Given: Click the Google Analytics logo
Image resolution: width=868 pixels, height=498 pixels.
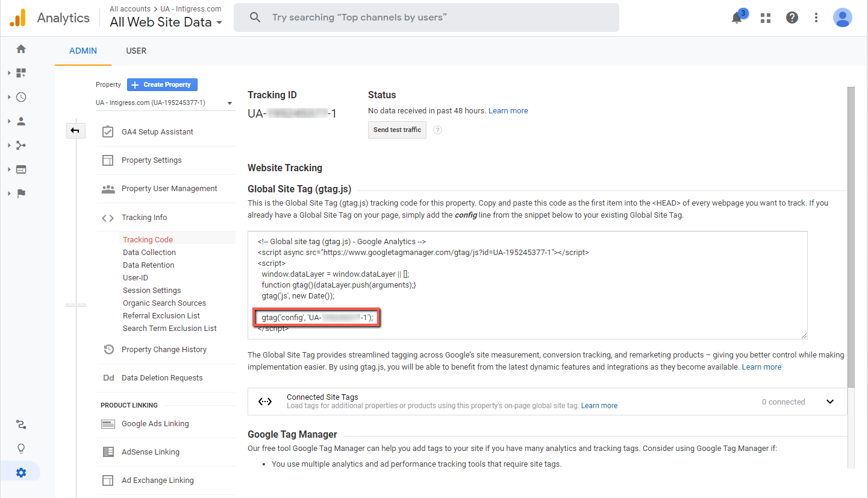Looking at the screenshot, I should (18, 18).
